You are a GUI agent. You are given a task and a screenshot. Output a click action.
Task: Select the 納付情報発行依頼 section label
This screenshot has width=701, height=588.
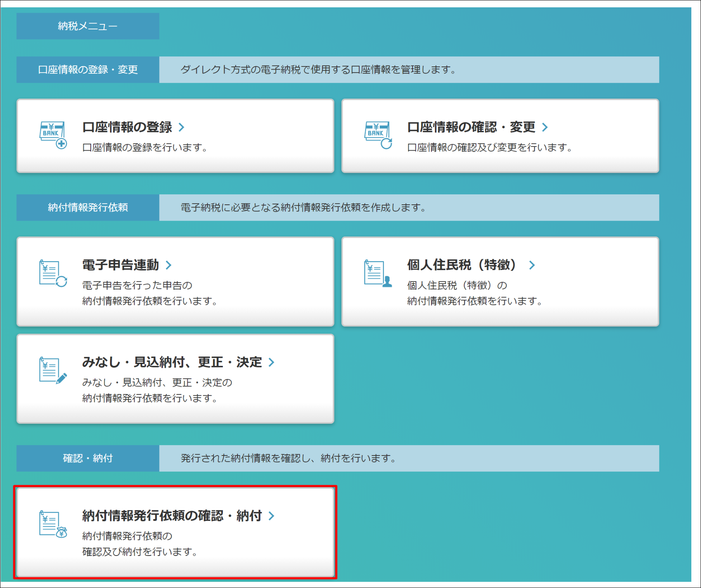click(88, 207)
